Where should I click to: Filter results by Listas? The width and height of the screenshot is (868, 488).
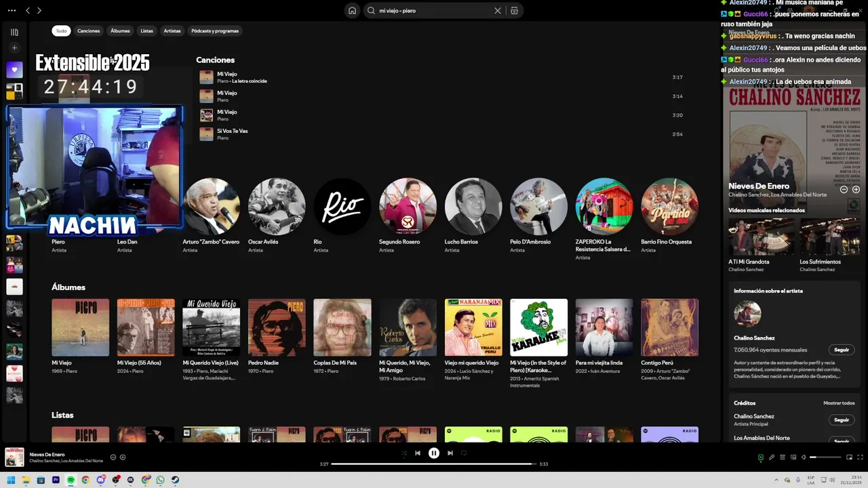pos(146,30)
